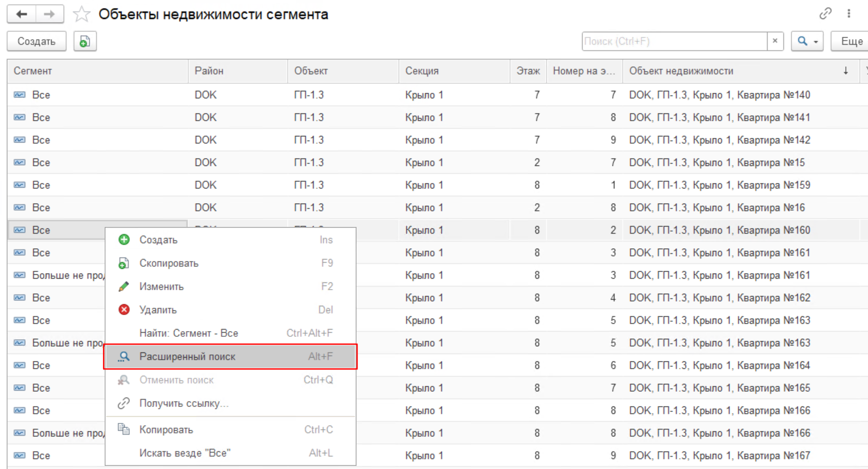Click Искать везде "Все" menu entry
Screen dimensions: 868x469
pyautogui.click(x=184, y=453)
